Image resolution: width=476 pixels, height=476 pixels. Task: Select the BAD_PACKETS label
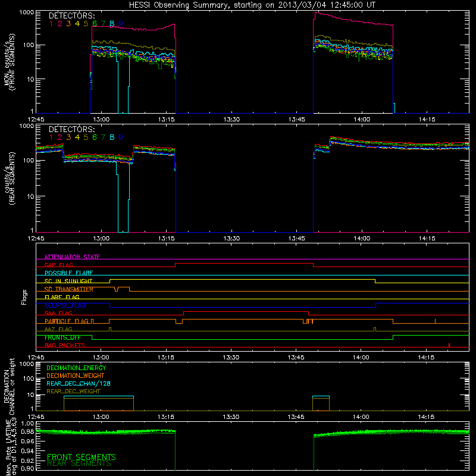coord(65,345)
